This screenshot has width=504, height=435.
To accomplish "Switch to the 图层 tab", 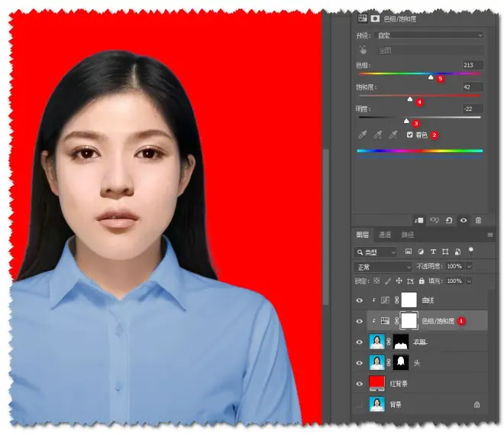I will (363, 235).
